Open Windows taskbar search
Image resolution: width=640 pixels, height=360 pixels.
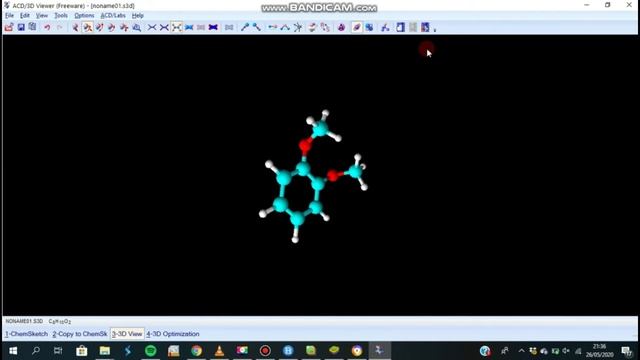pyautogui.click(x=36, y=351)
